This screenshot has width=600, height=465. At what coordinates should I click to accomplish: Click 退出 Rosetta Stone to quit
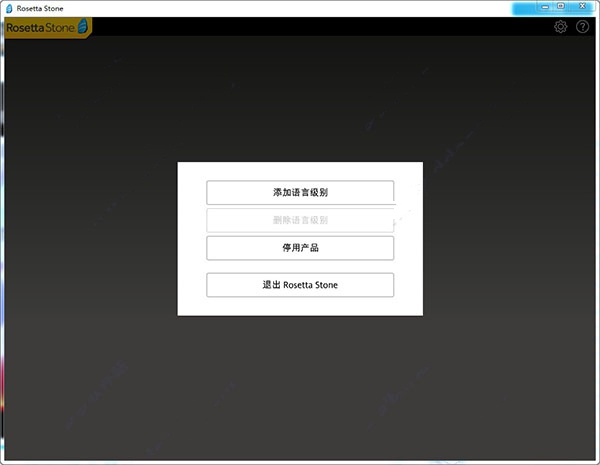click(x=300, y=285)
